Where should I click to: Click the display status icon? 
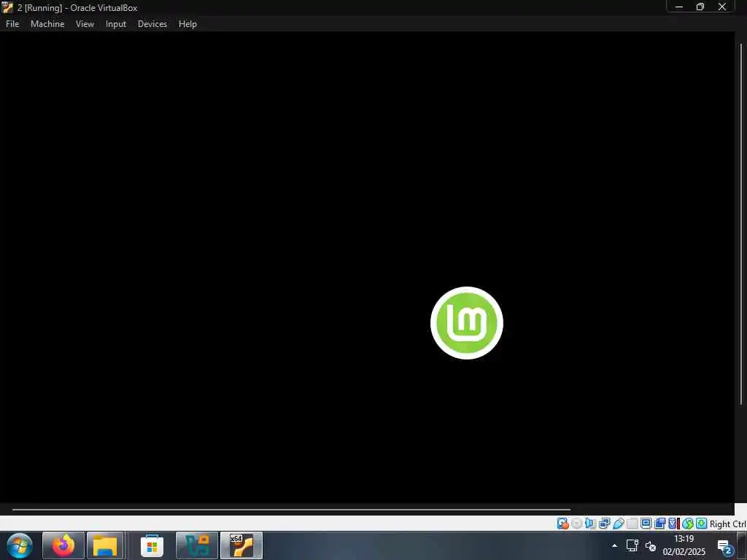pos(646,524)
